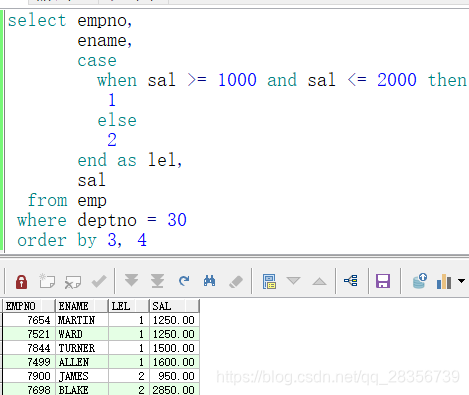Viewport: 469px width, 395px height.
Task: Save results with purple floppy icon
Action: 383,281
